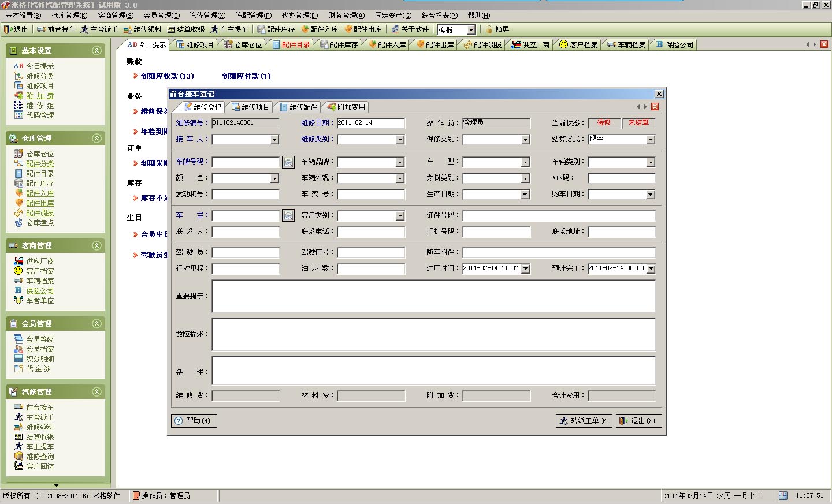Screen dimensions: 832x504
Task: Open 维修领料 from the main toolbar
Action: click(x=143, y=29)
